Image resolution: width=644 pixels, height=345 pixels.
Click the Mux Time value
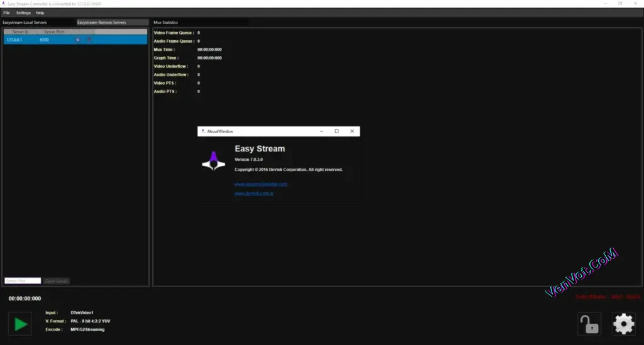point(209,49)
